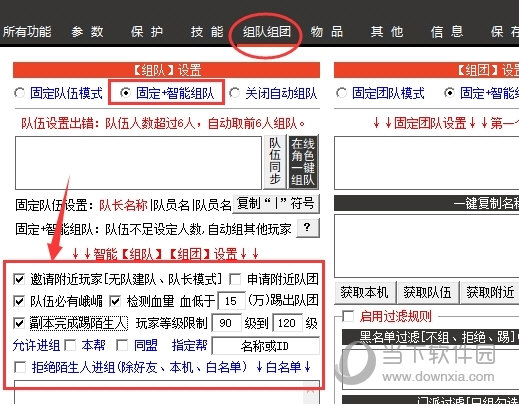Click the 在线角色一键组队 button
Screen dimensions: 519x406
pyautogui.click(x=303, y=162)
